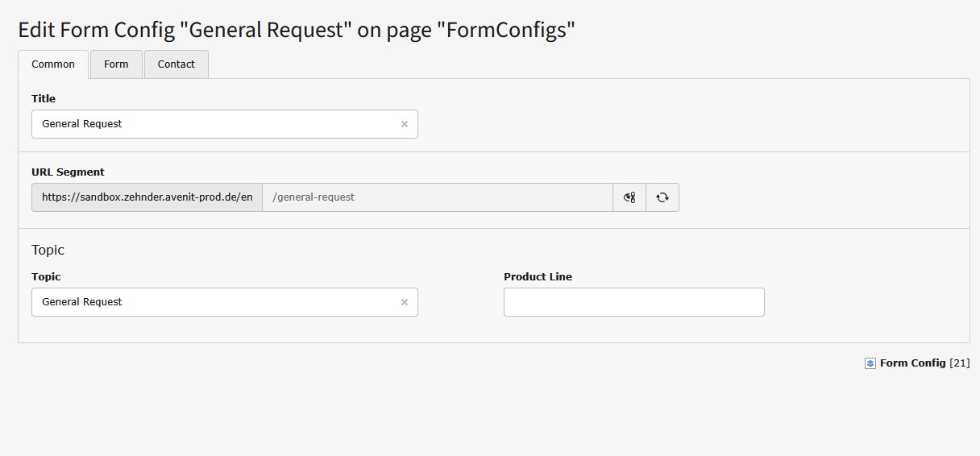980x456 pixels.
Task: Toggle manual editing of the URL segment
Action: tap(629, 197)
